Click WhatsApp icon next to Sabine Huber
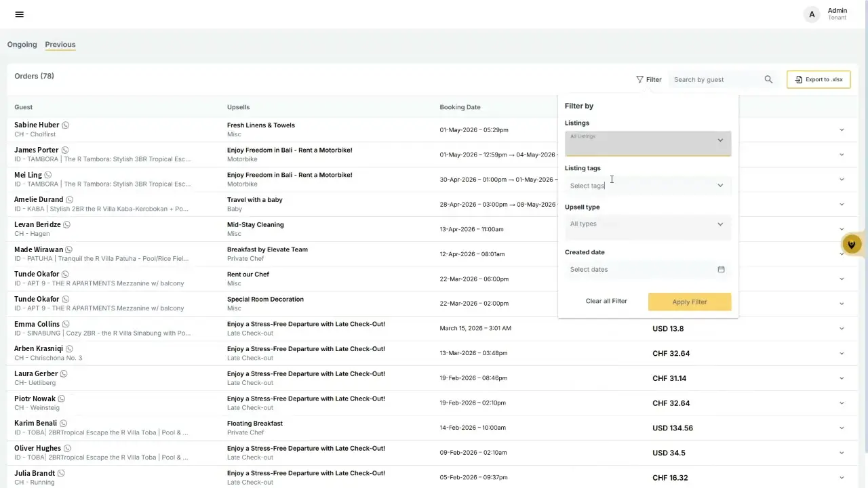Screen dimensions: 868x488 [66, 125]
